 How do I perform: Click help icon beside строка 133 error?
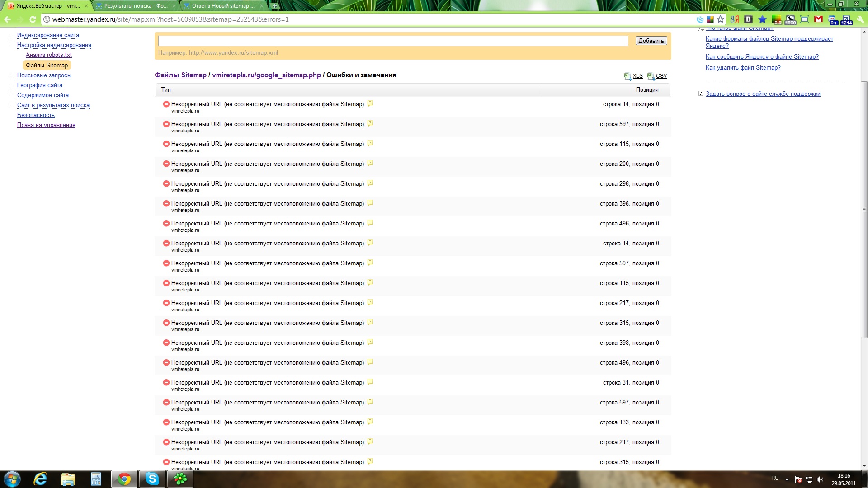coord(370,422)
